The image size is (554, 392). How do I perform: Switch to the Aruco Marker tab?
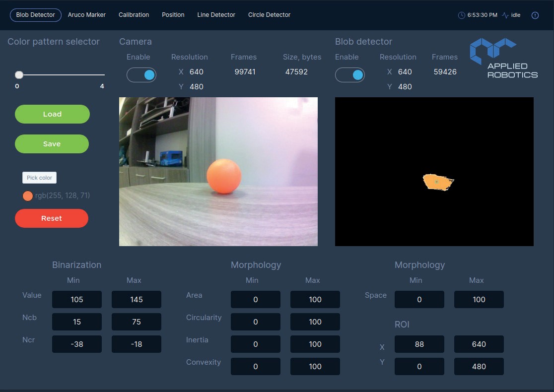click(87, 15)
